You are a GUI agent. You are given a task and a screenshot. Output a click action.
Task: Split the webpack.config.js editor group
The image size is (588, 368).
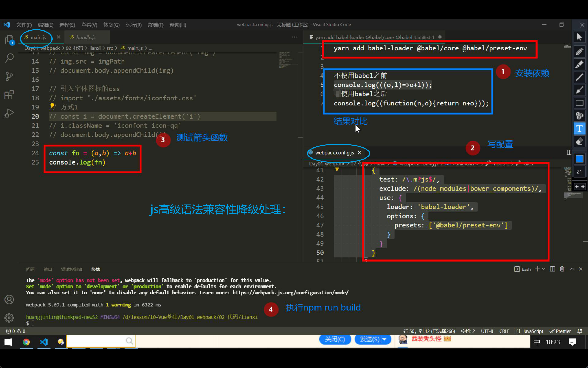tap(569, 152)
